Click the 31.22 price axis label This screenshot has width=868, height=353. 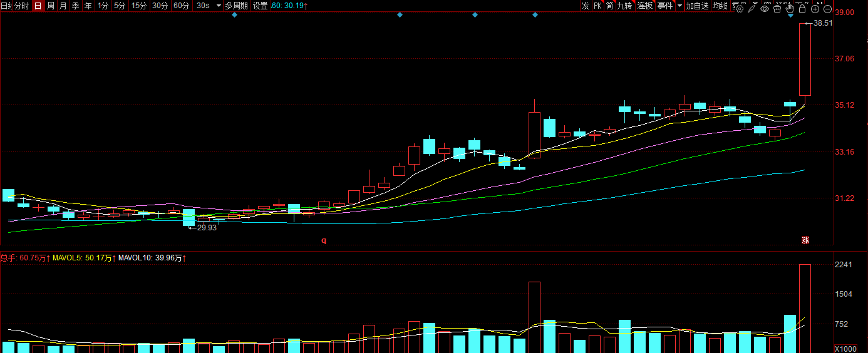tap(845, 198)
